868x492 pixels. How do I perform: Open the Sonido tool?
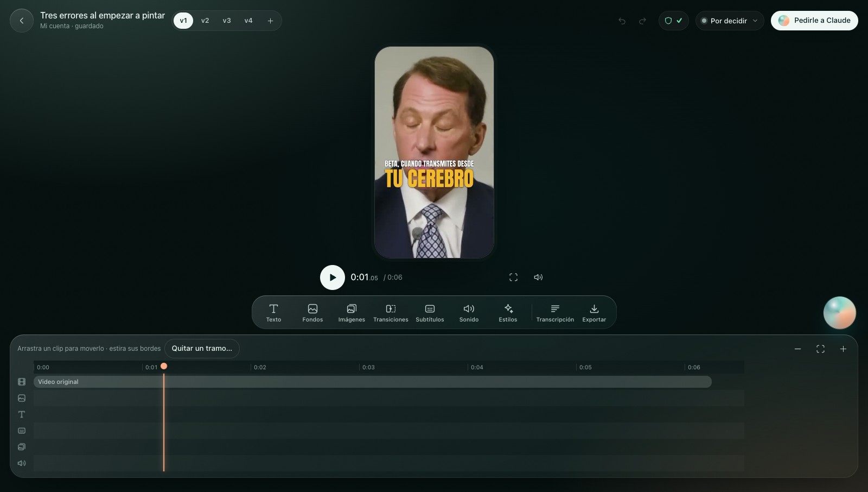469,313
